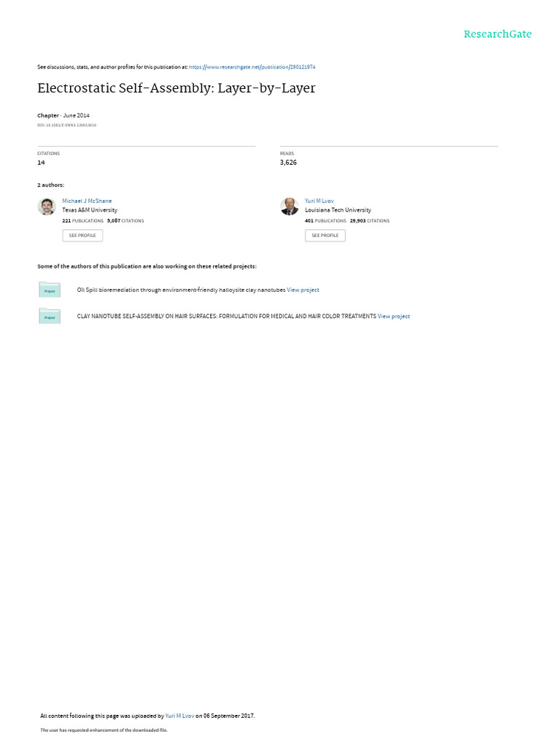Viewport: 560px width, 747px height.
Task: Click See Profile button under Yuri Lvov
Action: click(x=325, y=236)
